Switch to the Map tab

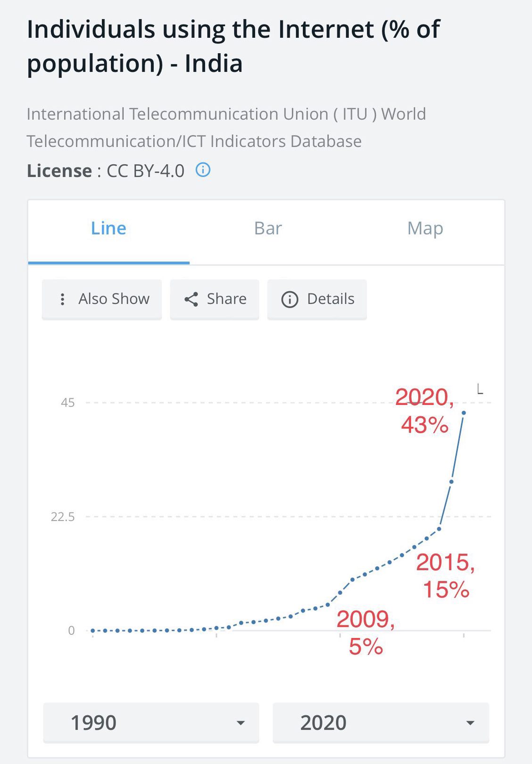coord(424,228)
